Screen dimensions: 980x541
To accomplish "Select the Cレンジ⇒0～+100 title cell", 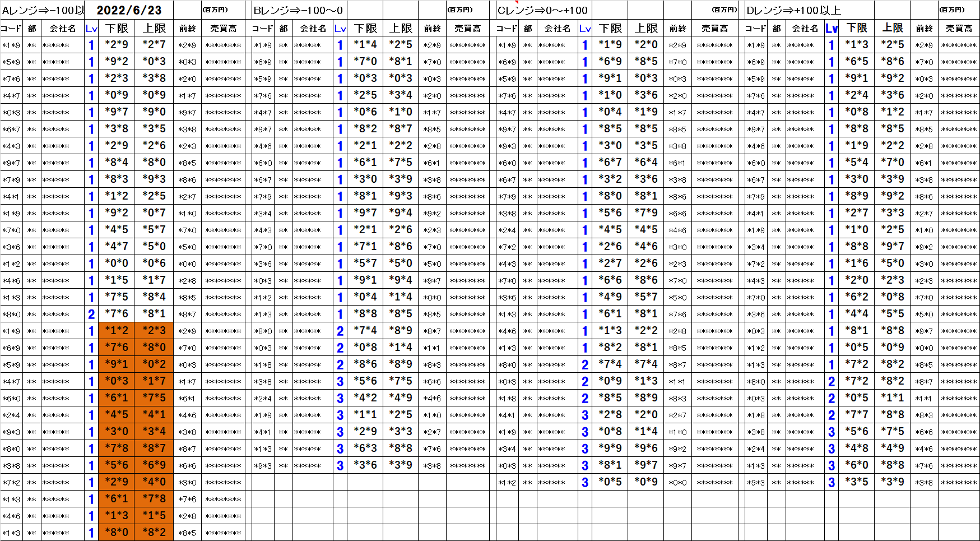I will coord(543,10).
